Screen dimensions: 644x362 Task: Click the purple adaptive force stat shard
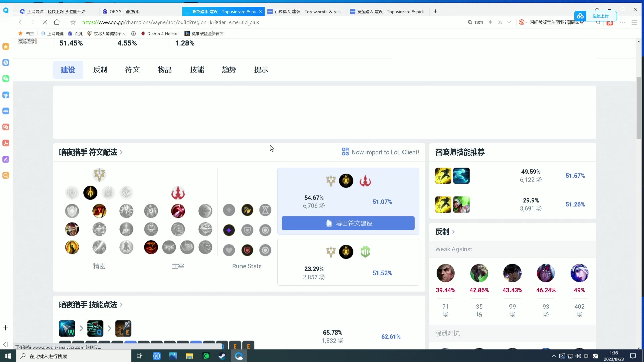229,230
